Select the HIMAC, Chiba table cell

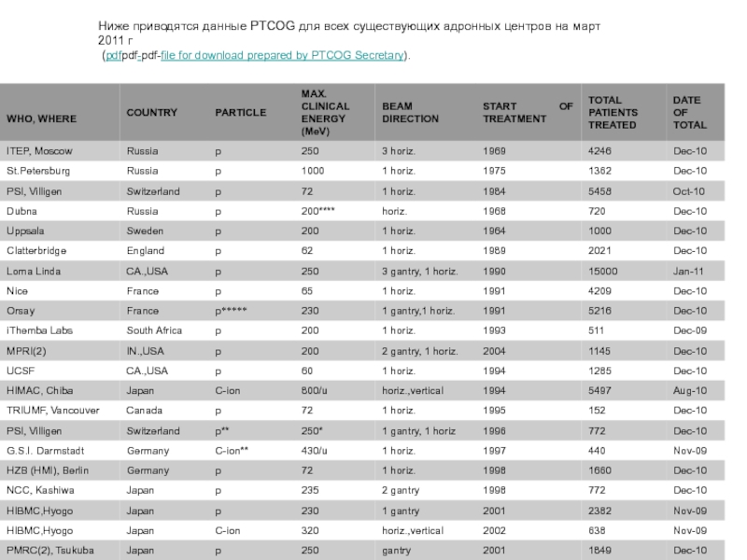coord(39,390)
